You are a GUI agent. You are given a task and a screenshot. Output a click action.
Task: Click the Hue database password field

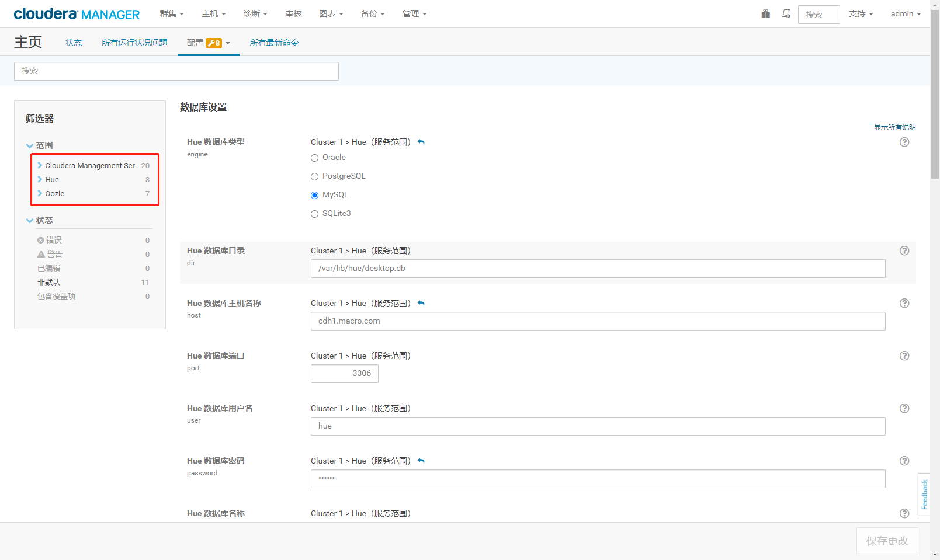coord(598,479)
